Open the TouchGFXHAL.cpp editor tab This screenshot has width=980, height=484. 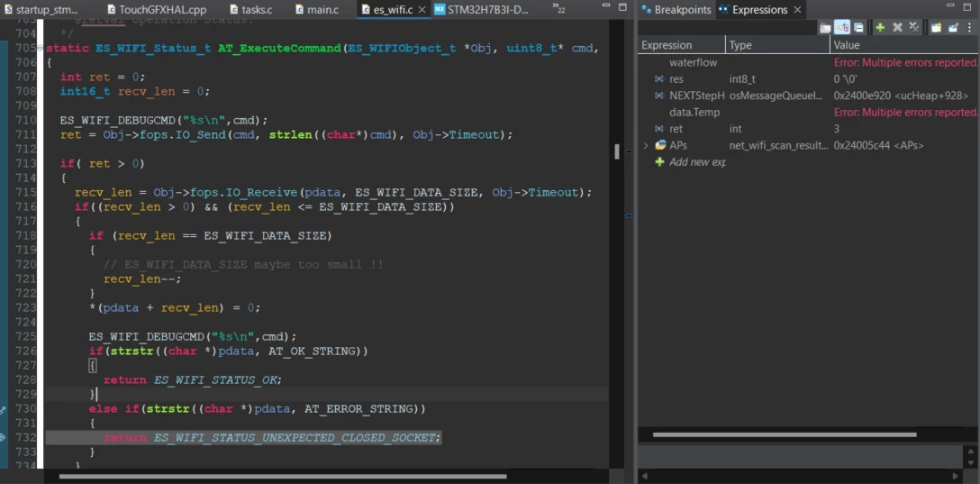(156, 10)
